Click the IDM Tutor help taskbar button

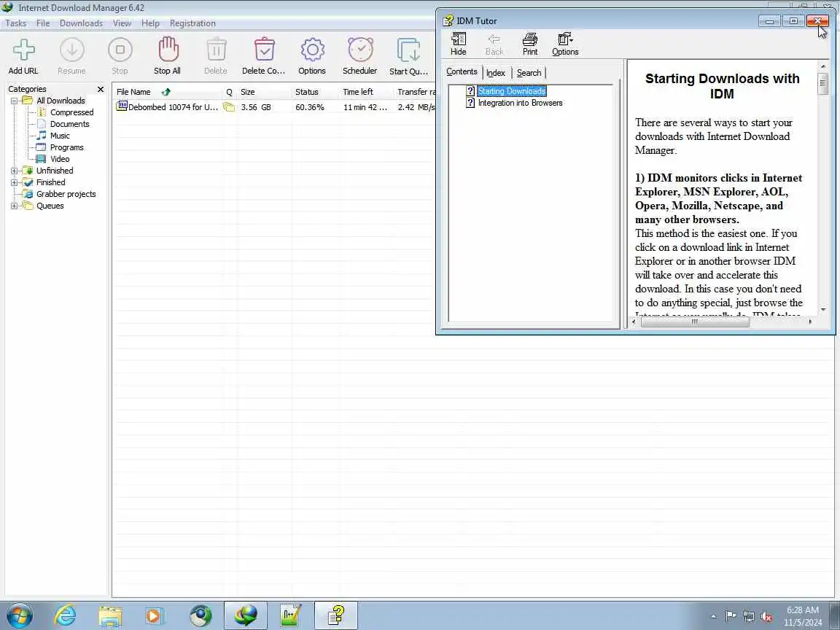click(x=336, y=615)
